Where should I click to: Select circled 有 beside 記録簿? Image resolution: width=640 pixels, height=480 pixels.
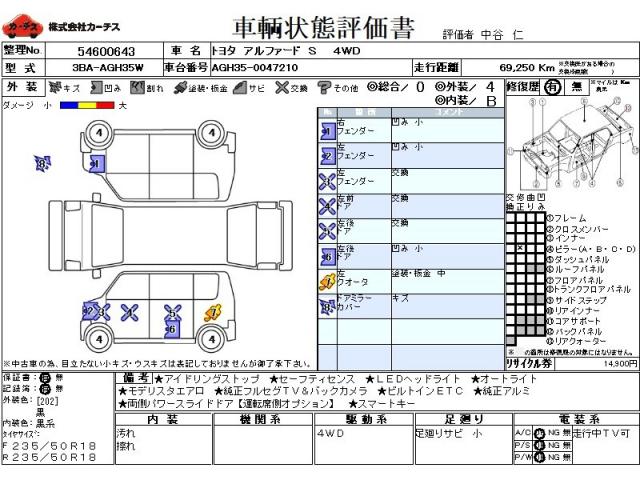[44, 388]
